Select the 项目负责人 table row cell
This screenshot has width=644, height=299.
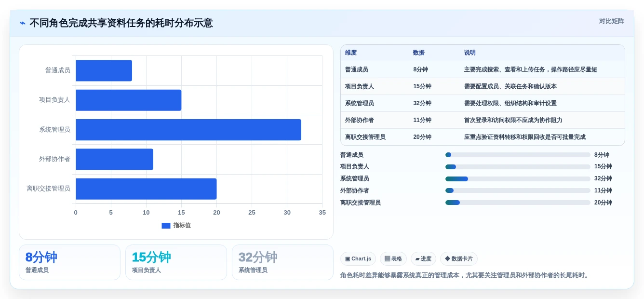click(x=360, y=86)
